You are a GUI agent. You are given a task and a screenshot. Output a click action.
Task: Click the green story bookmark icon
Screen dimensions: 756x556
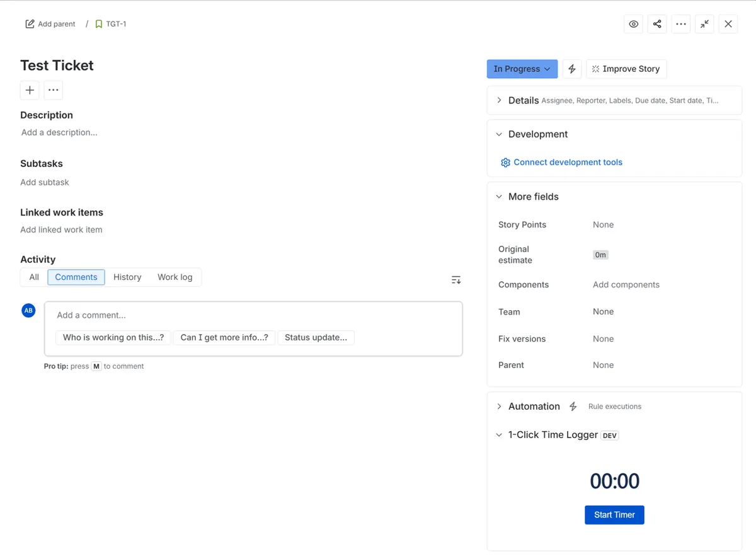[99, 24]
